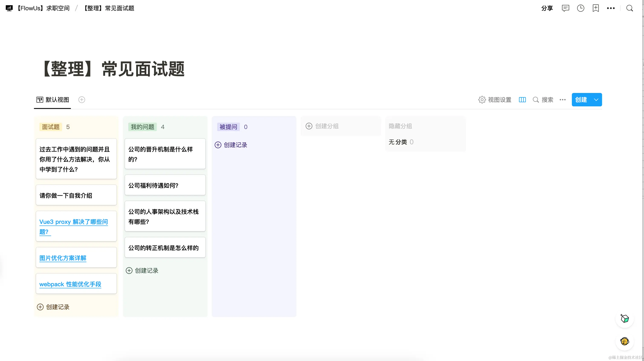Screen dimensions: 644x361
Task: Open board toolbar more options dots
Action: coord(562,100)
